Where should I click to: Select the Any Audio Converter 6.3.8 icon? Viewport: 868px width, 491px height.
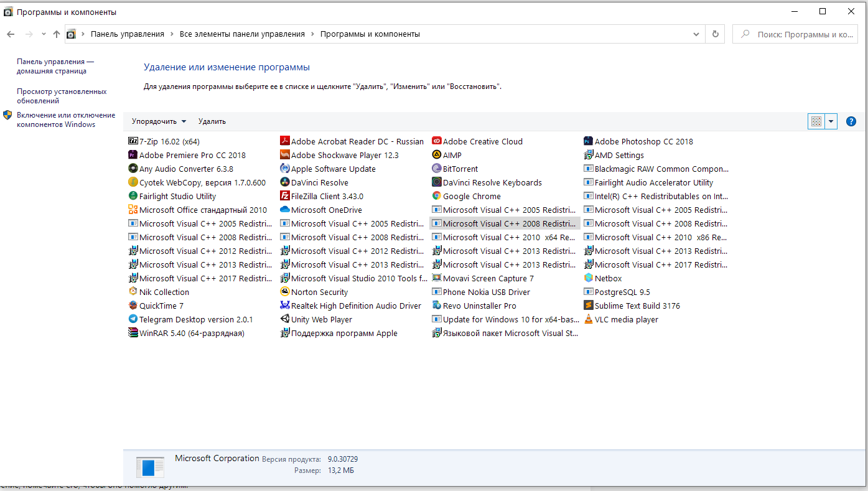(133, 169)
